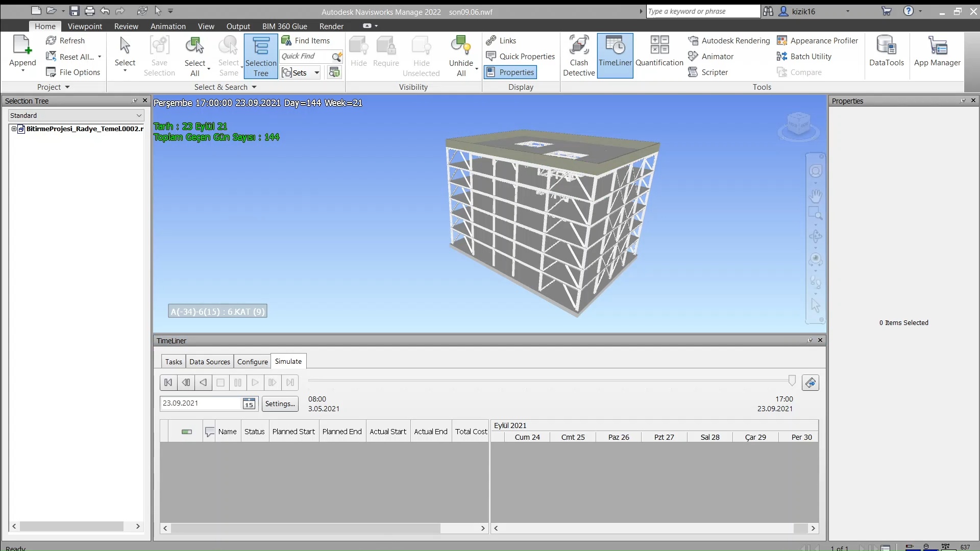
Task: Click the simulation date input field
Action: (x=201, y=404)
